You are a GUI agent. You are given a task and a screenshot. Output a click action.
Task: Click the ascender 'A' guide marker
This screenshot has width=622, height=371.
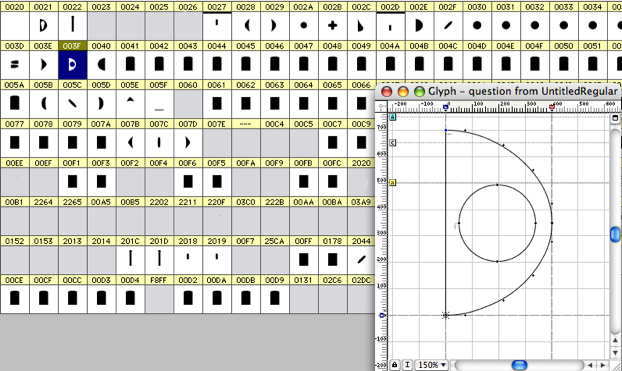pos(392,117)
